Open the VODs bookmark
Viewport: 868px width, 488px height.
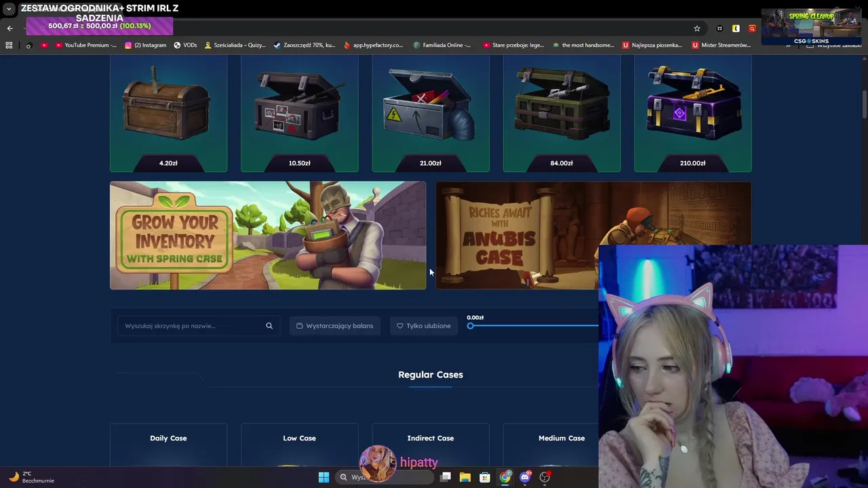(x=185, y=45)
